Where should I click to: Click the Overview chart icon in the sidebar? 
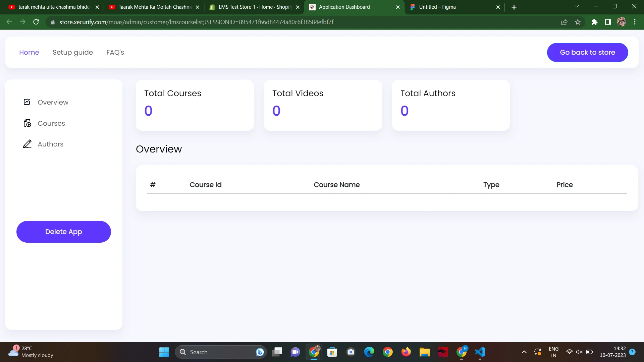click(x=27, y=102)
